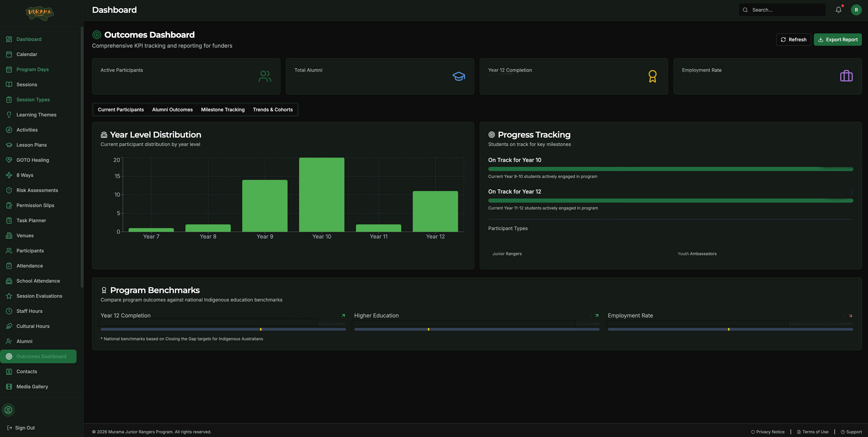
Task: Select the Milestone Tracking tab
Action: tap(223, 109)
